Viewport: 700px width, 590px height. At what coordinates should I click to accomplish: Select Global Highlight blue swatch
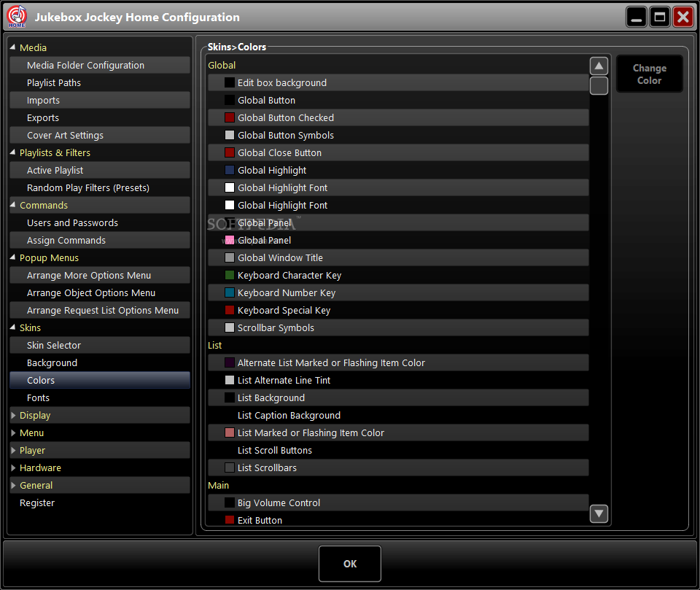(230, 170)
